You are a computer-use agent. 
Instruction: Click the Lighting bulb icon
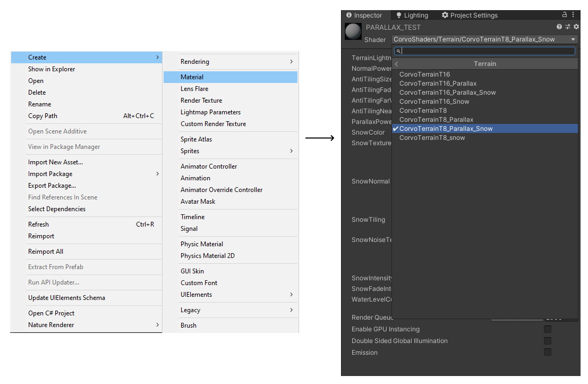point(398,15)
